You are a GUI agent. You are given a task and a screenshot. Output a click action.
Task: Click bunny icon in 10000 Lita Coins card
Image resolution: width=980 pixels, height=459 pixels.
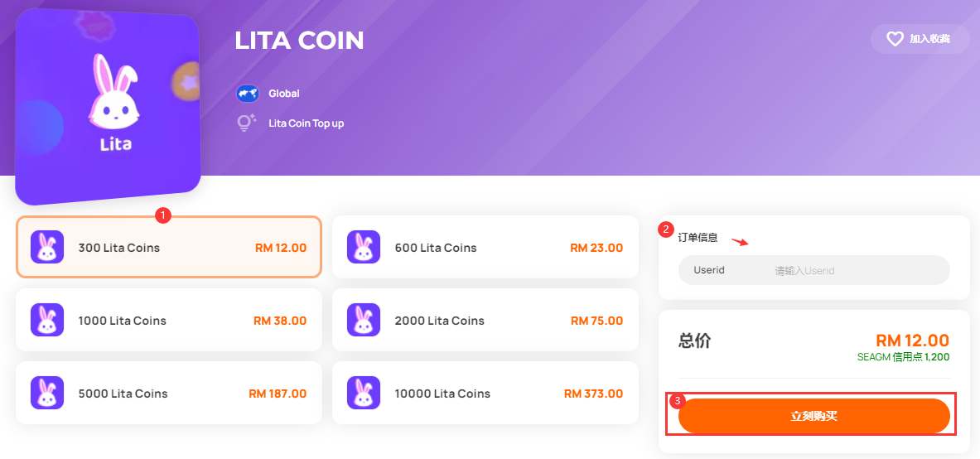[364, 393]
